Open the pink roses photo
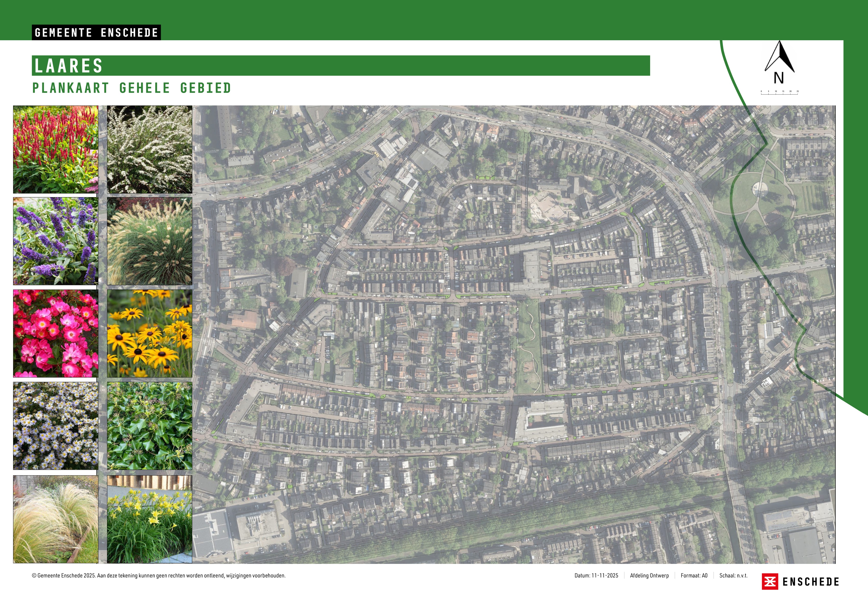Image resolution: width=868 pixels, height=614 pixels. coord(56,333)
